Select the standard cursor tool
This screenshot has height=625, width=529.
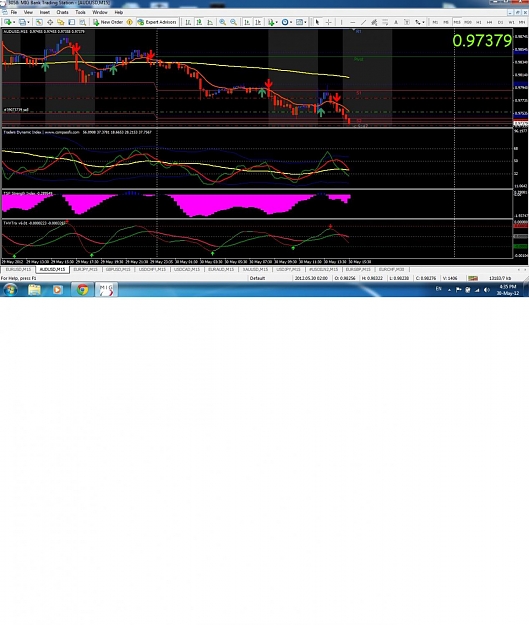click(x=317, y=22)
